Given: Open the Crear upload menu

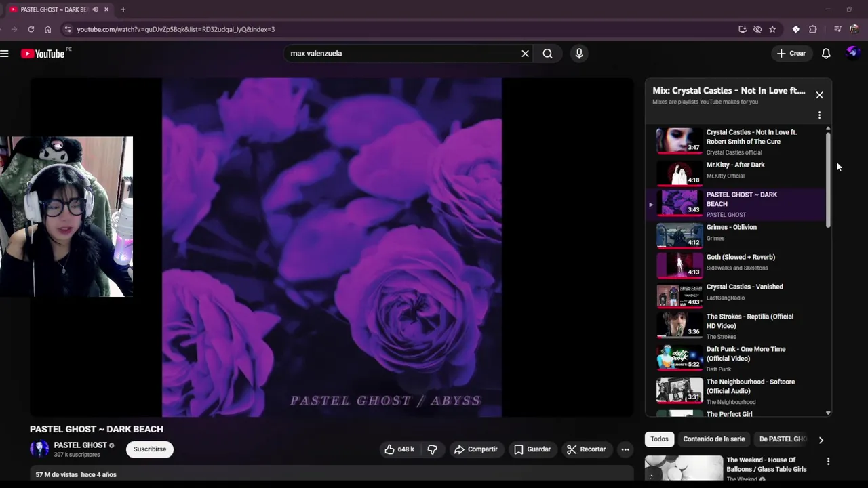Looking at the screenshot, I should coord(791,54).
